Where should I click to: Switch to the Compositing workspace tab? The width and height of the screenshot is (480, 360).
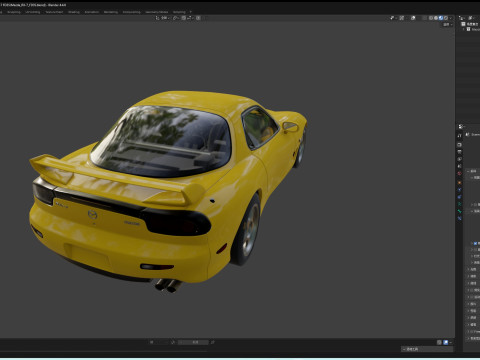(x=132, y=12)
